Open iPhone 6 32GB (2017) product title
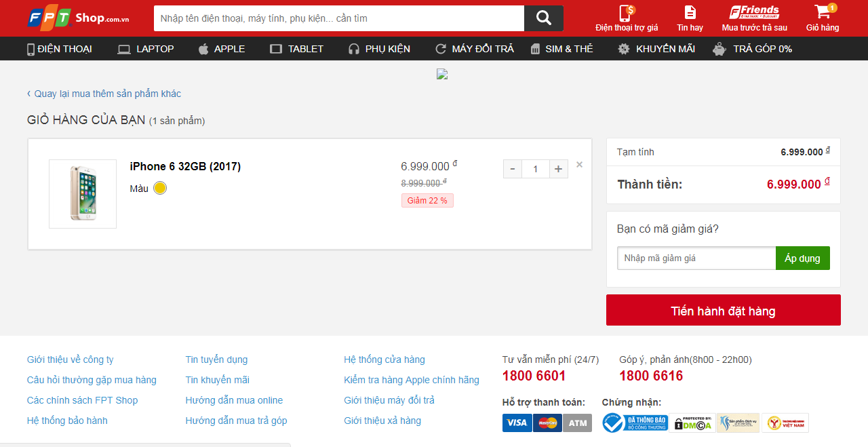Viewport: 868px width, 447px height. point(185,166)
